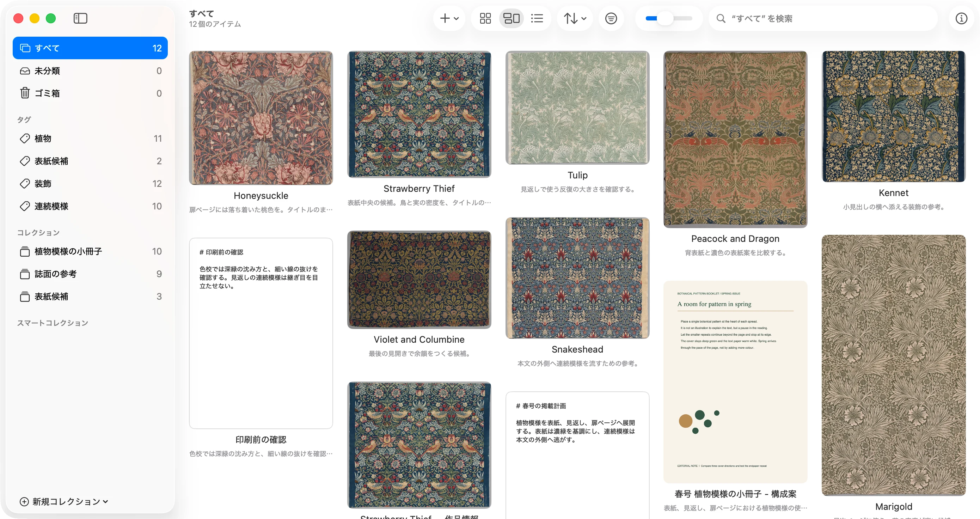Select the Kennet pattern thumbnail
Viewport: 980px width, 519px height.
[x=893, y=116]
